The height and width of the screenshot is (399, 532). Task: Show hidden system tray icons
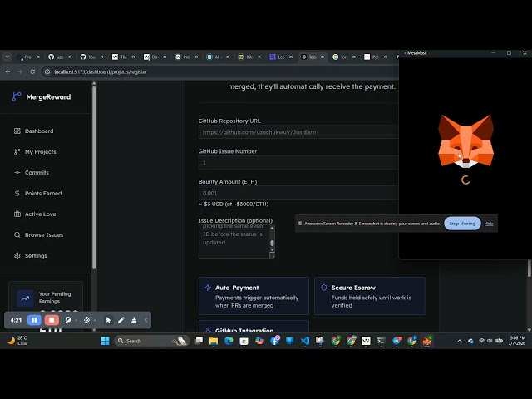point(460,341)
